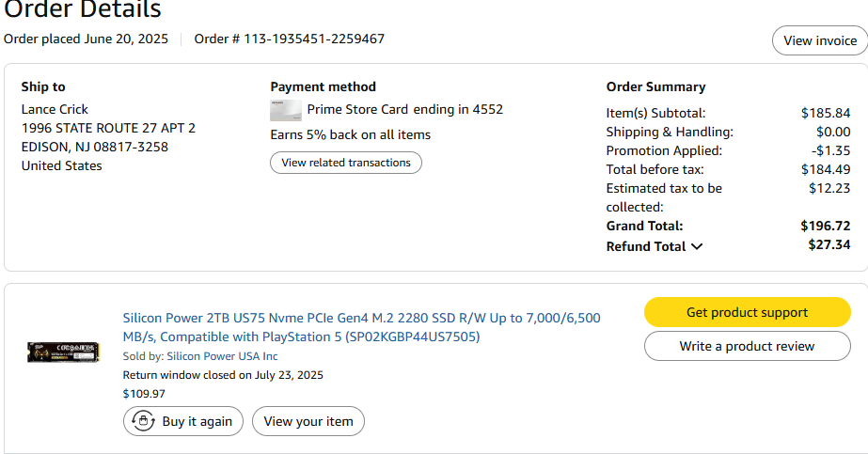Screen dimensions: 868x454
Task: Click the estimated tax amount $12.23
Action: (x=829, y=188)
